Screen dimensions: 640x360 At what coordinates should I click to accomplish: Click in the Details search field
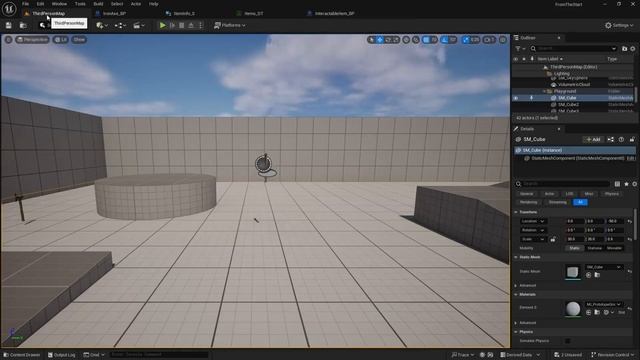tap(563, 184)
